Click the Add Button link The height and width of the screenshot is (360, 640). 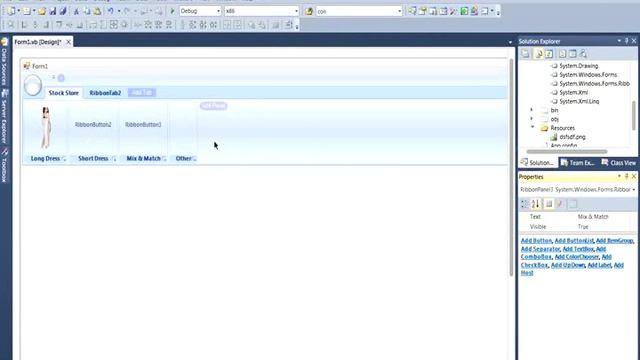click(x=536, y=241)
